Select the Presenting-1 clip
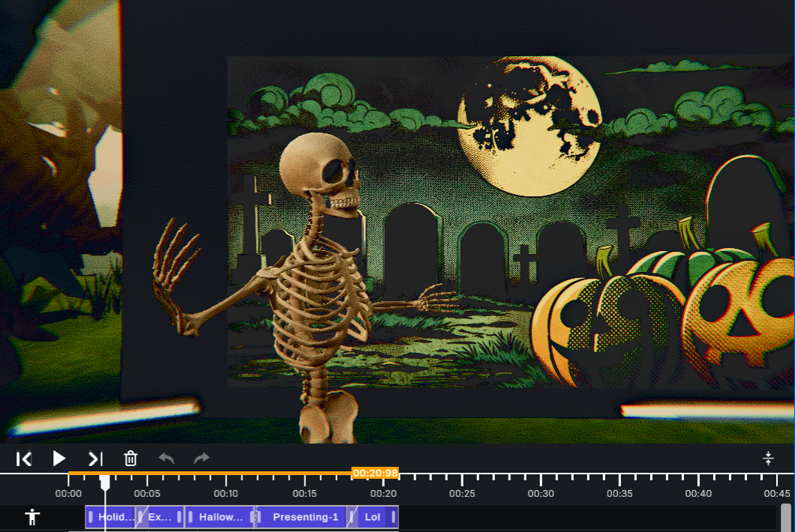 pos(304,517)
